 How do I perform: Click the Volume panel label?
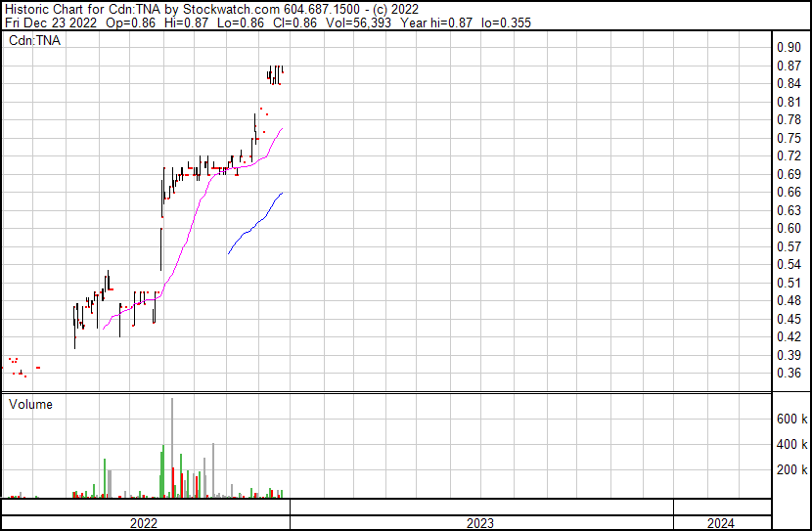tap(30, 404)
